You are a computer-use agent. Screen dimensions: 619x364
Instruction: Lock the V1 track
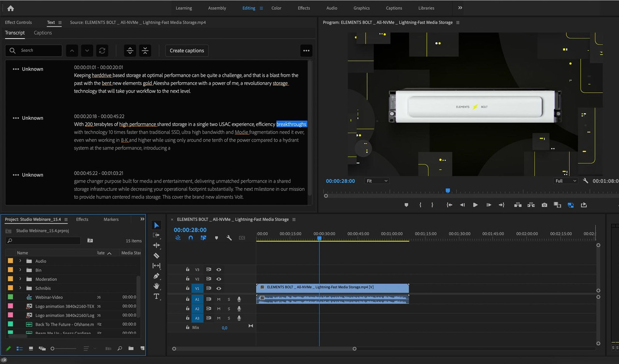pyautogui.click(x=188, y=289)
